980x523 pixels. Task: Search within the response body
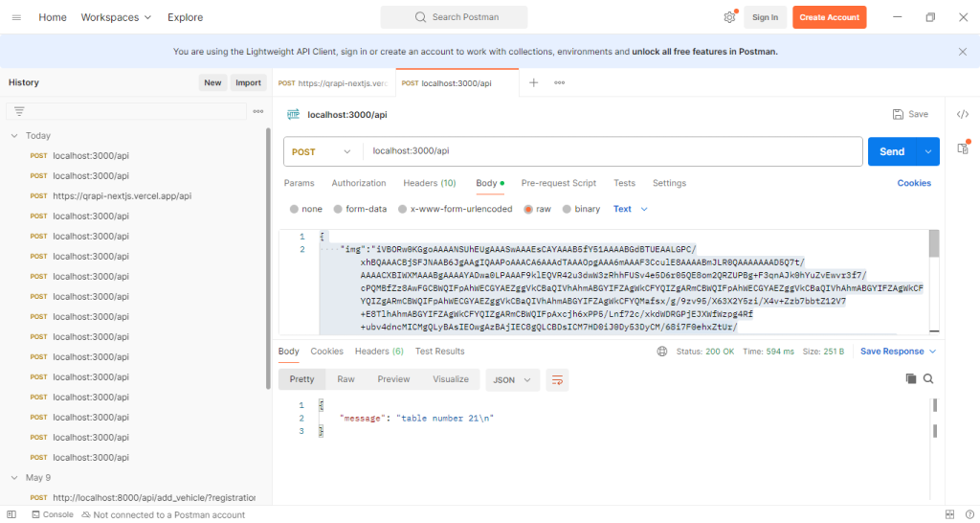(928, 378)
